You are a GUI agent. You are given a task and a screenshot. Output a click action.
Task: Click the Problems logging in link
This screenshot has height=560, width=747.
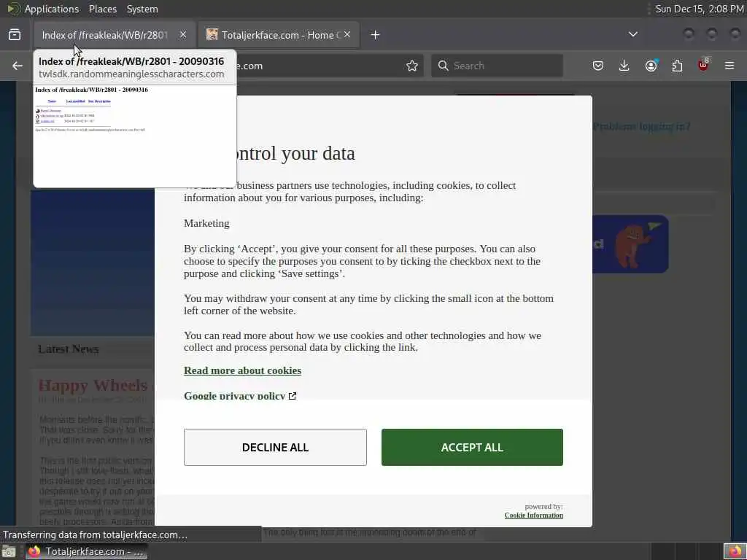(642, 127)
